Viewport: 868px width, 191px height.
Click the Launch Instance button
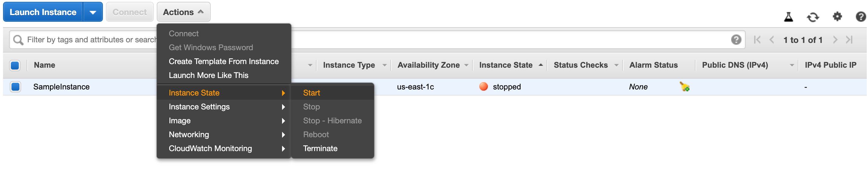tap(43, 12)
